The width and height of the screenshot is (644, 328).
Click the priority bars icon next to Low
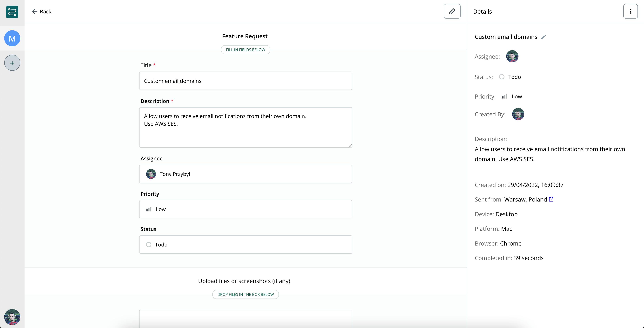[x=505, y=96]
